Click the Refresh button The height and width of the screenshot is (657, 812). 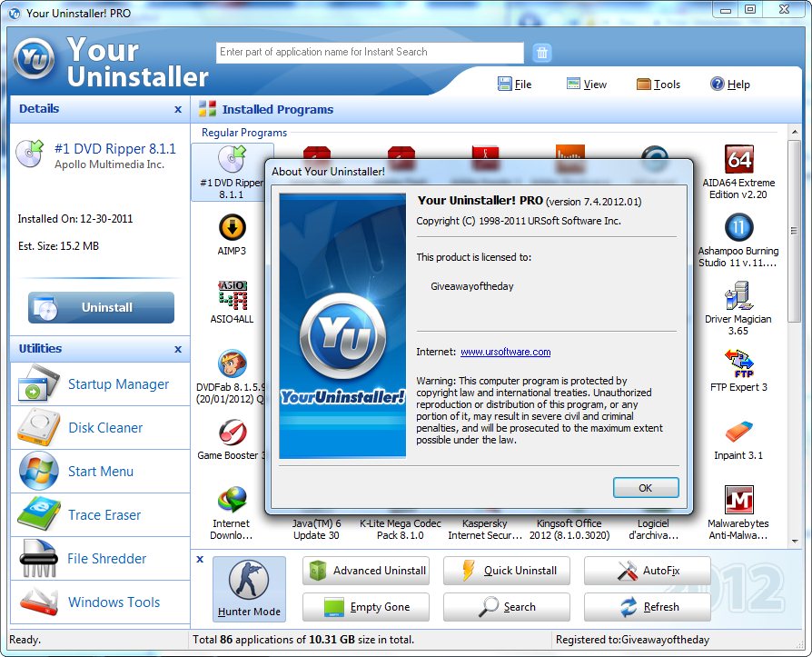point(648,607)
